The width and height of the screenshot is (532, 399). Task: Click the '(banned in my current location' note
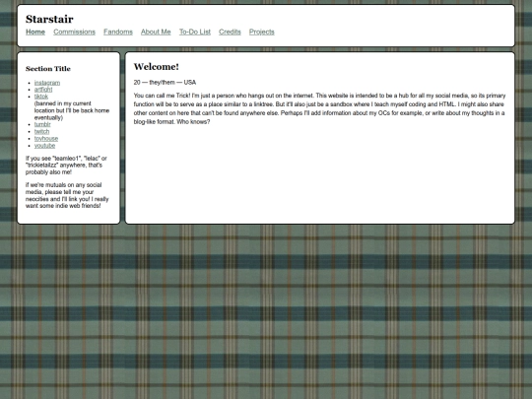tap(72, 110)
